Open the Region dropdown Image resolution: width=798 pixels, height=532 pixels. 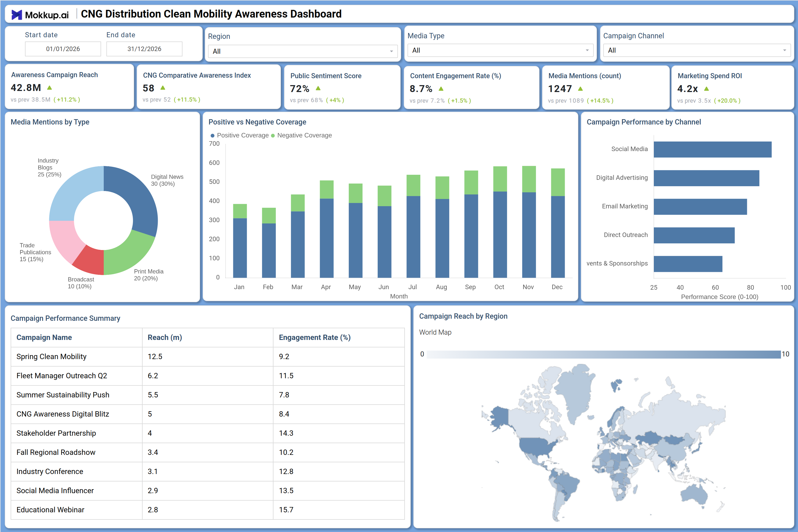(303, 51)
